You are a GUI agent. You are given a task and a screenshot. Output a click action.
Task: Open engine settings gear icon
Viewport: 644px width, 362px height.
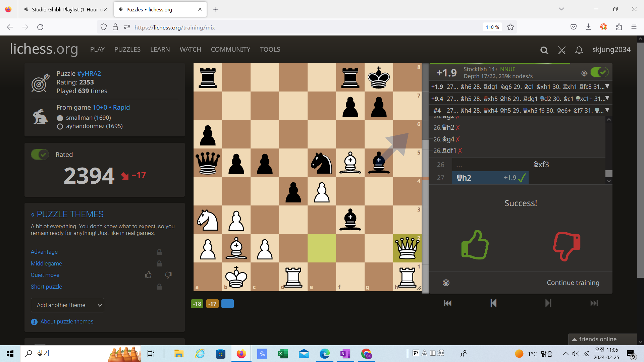[584, 73]
